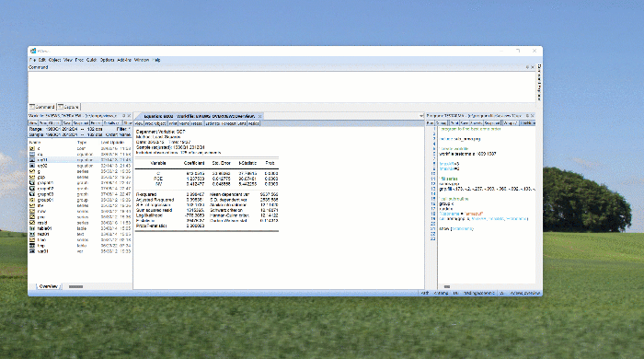Click the gdp series icon
The height and width of the screenshot is (359, 644).
point(32,177)
